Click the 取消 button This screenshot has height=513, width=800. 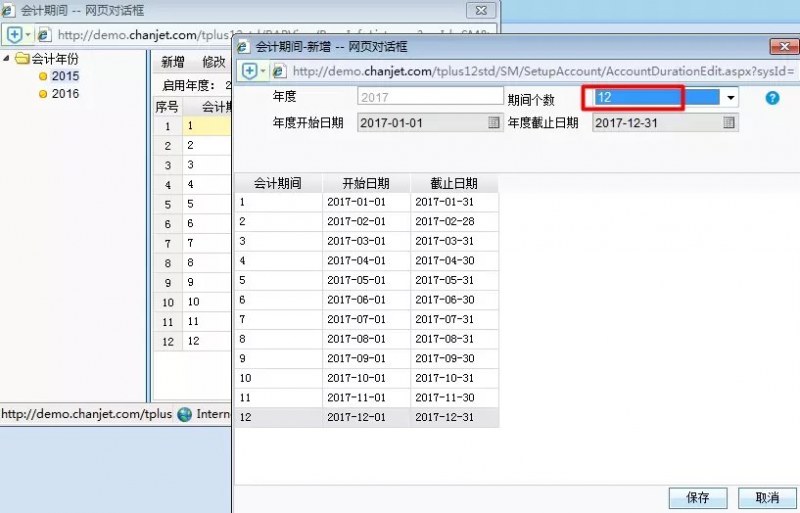pyautogui.click(x=767, y=497)
